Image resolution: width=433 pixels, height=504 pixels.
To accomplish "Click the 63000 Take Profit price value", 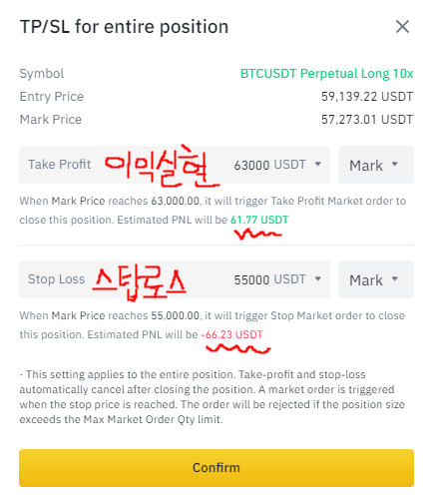I will click(251, 165).
